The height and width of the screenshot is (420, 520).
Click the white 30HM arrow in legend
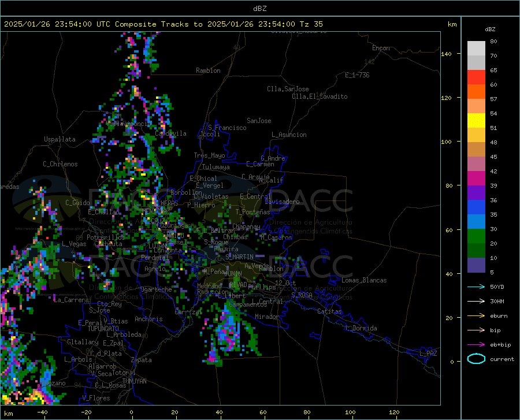coord(476,301)
